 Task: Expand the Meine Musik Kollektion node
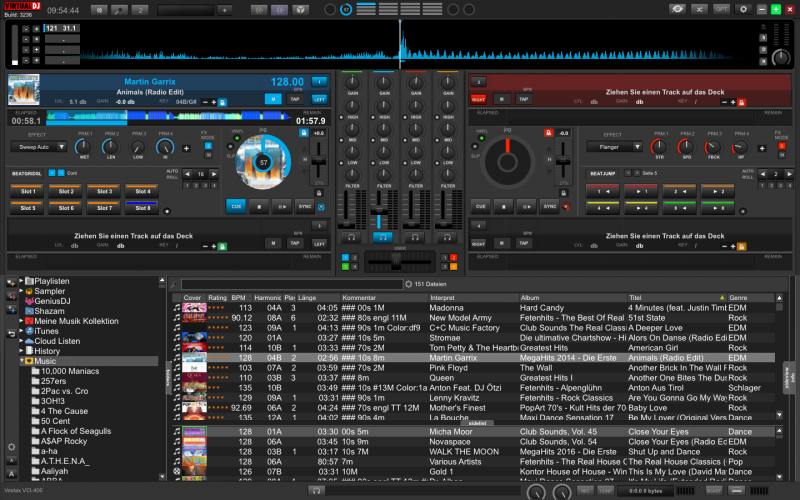[x=21, y=321]
